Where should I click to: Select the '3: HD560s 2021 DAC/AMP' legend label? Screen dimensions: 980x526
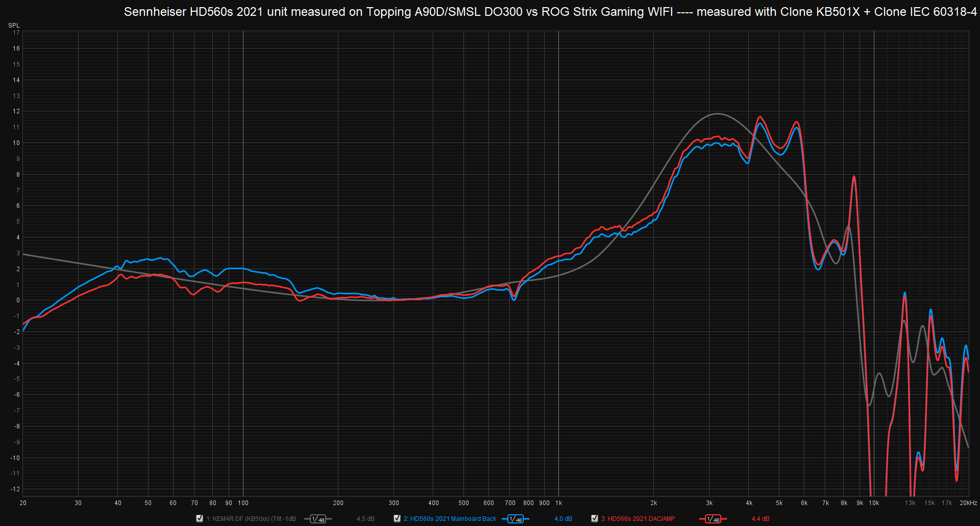[638, 519]
